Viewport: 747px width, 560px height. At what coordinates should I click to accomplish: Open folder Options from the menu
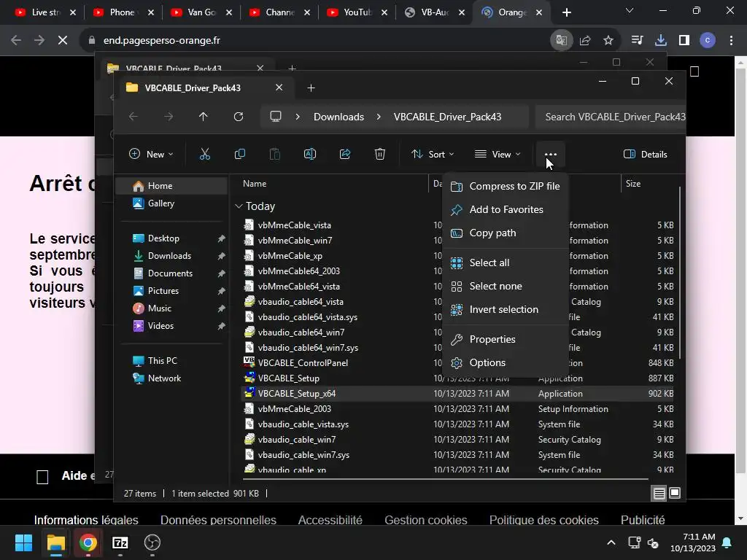point(506,363)
